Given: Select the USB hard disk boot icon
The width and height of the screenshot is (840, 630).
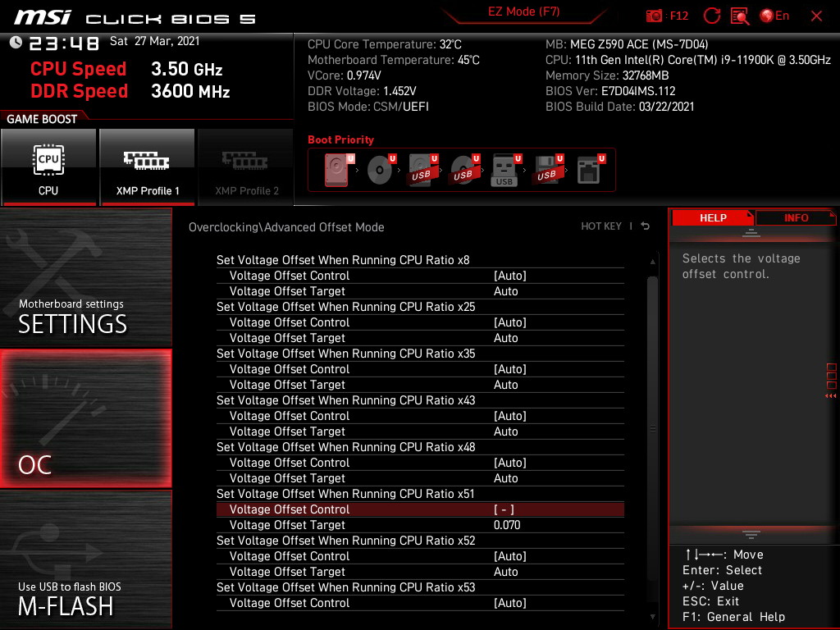Looking at the screenshot, I should [422, 171].
